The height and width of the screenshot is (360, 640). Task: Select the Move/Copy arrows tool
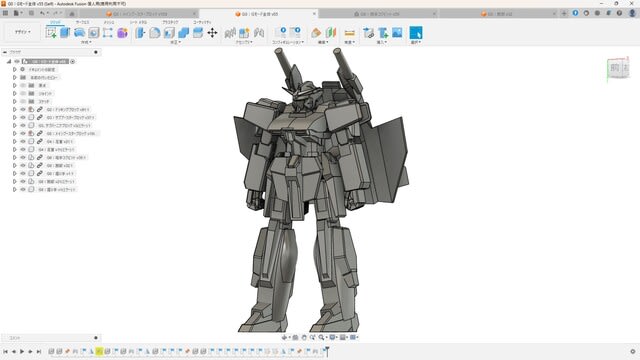pyautogui.click(x=212, y=33)
